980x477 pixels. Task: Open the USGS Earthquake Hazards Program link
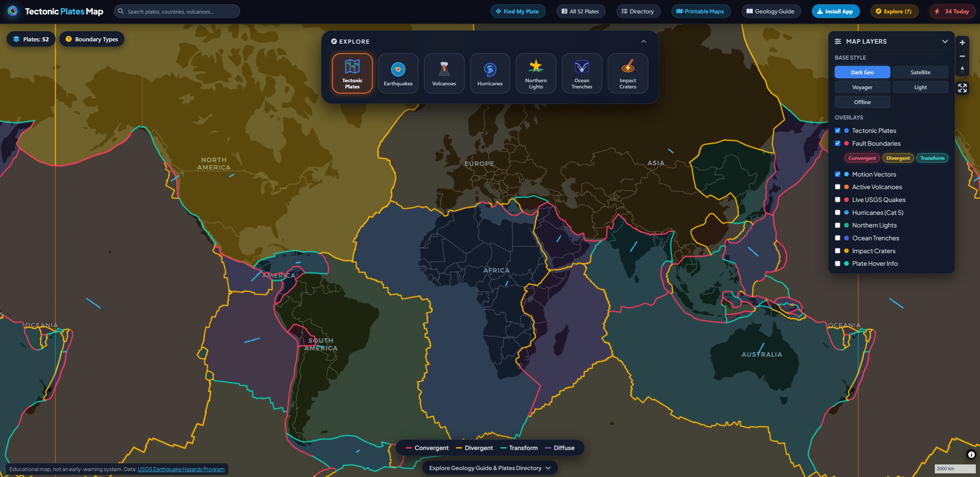click(181, 469)
